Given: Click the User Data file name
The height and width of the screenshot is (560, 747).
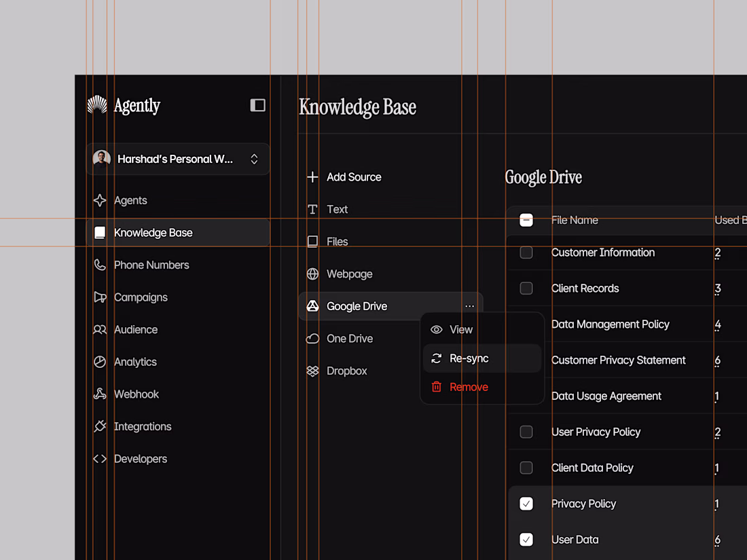Looking at the screenshot, I should tap(575, 540).
